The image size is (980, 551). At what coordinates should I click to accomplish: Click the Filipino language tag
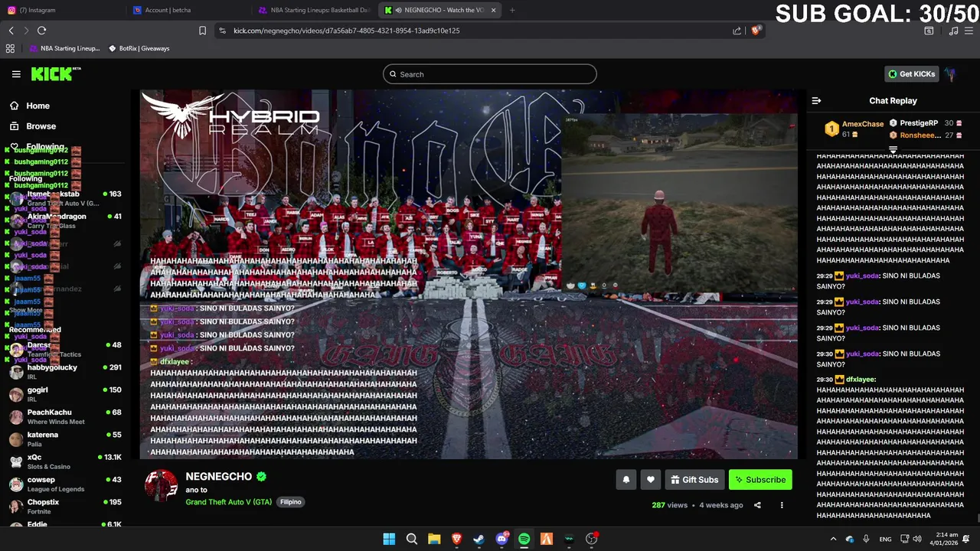[x=290, y=502]
